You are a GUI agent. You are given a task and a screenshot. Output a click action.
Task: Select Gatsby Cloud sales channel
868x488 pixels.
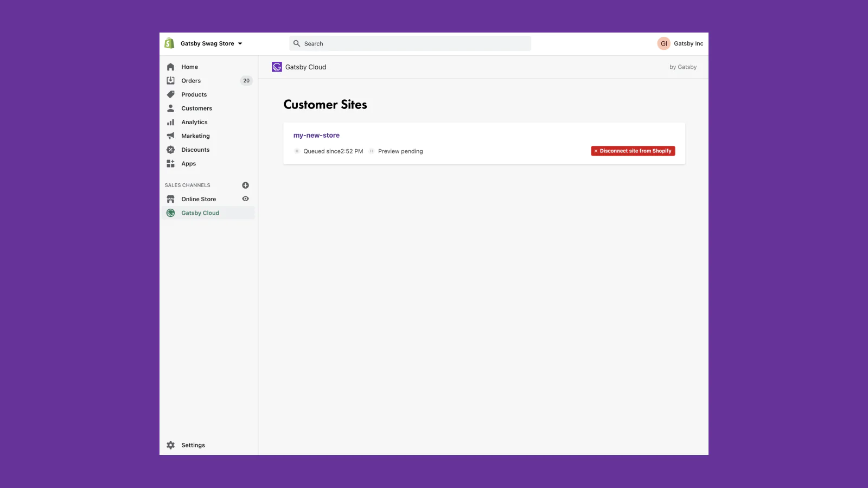(x=200, y=213)
